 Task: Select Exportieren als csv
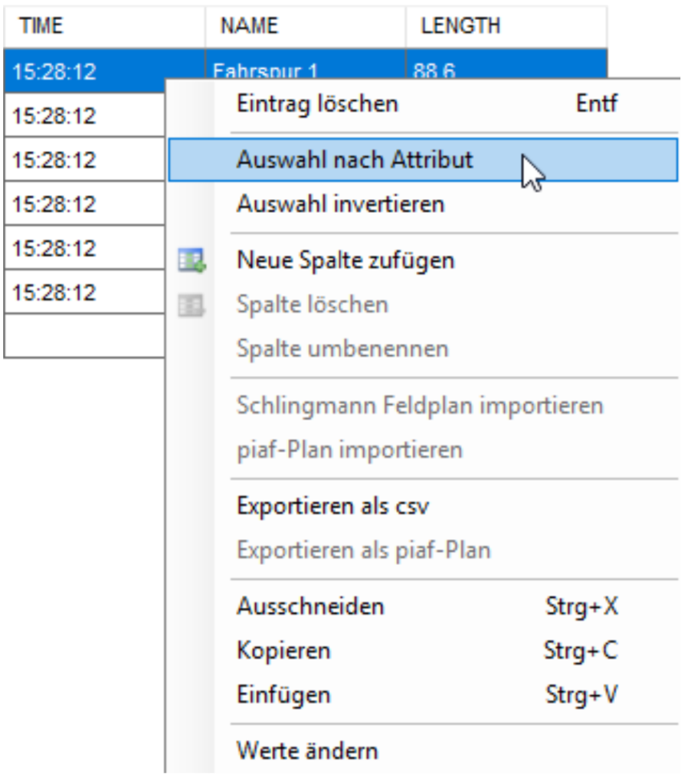point(332,506)
